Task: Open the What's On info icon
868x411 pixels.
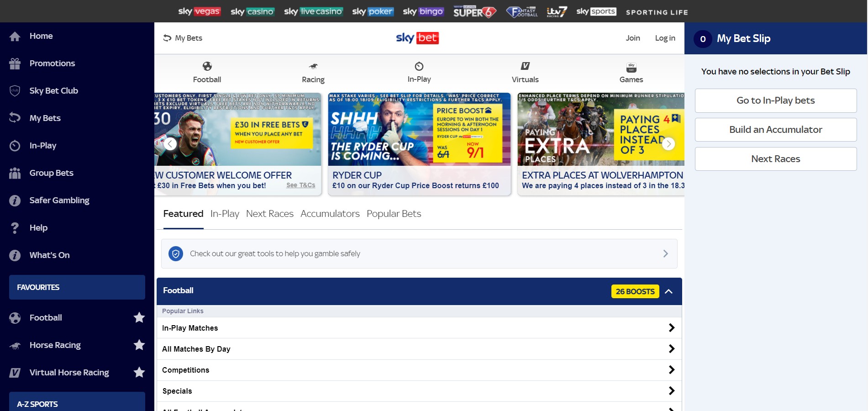Action: pyautogui.click(x=15, y=255)
